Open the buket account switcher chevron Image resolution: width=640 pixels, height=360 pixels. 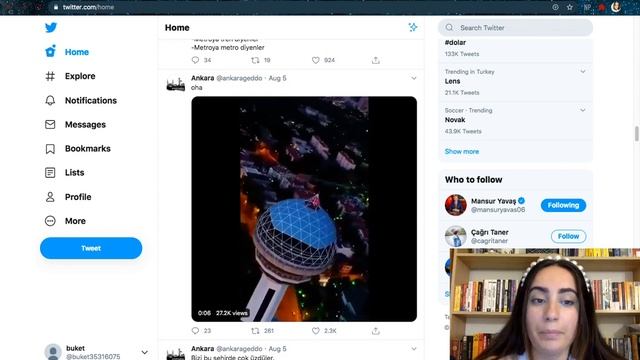[x=145, y=352]
